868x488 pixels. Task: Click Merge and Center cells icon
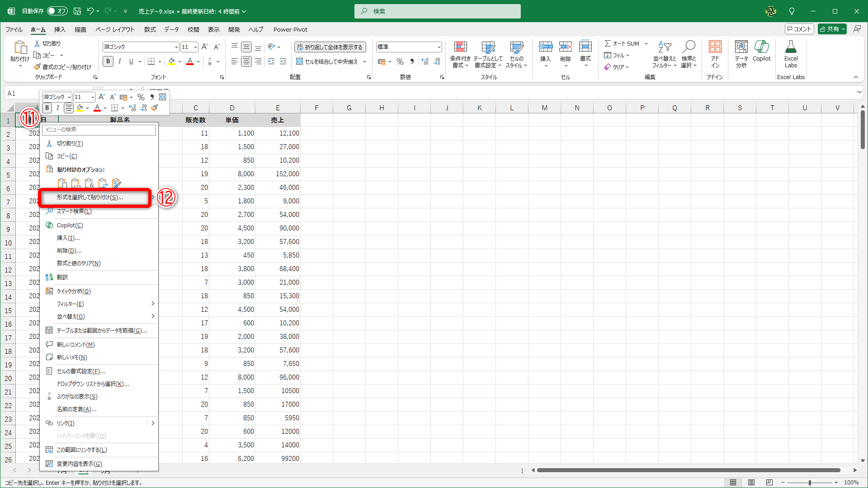[299, 61]
